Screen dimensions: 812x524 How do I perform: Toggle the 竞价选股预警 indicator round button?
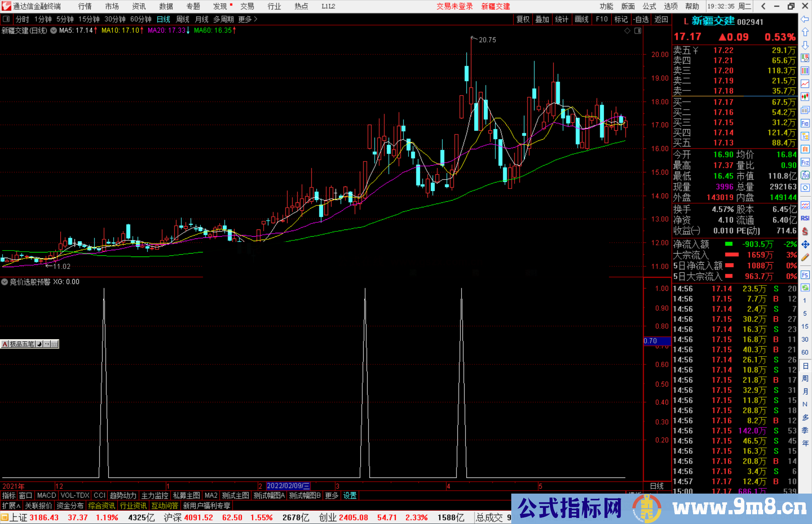[5, 282]
